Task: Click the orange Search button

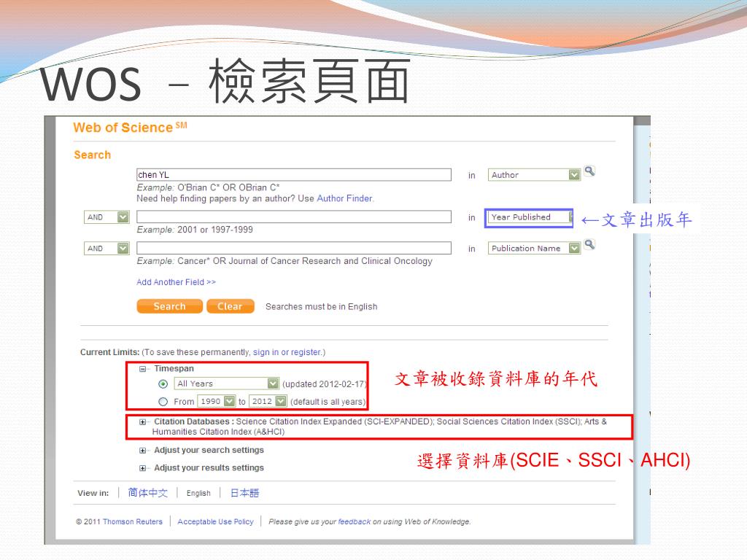Action: (169, 306)
